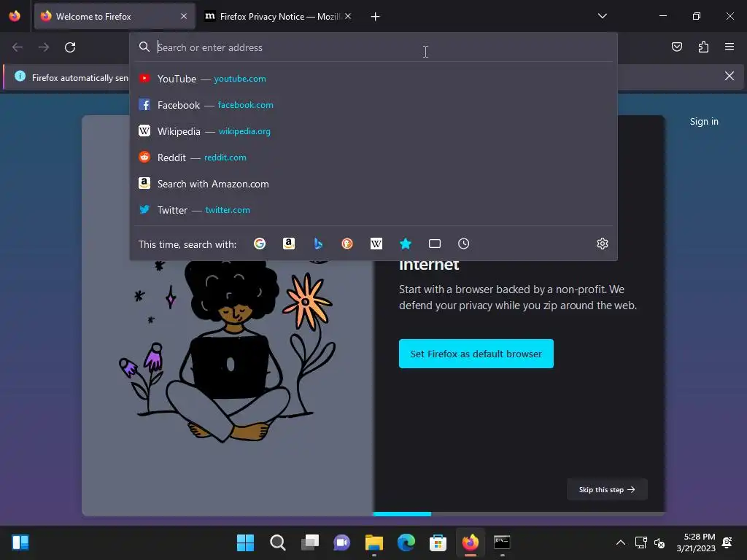The width and height of the screenshot is (747, 560).
Task: Open the Widgets panel on the taskbar
Action: 20,542
